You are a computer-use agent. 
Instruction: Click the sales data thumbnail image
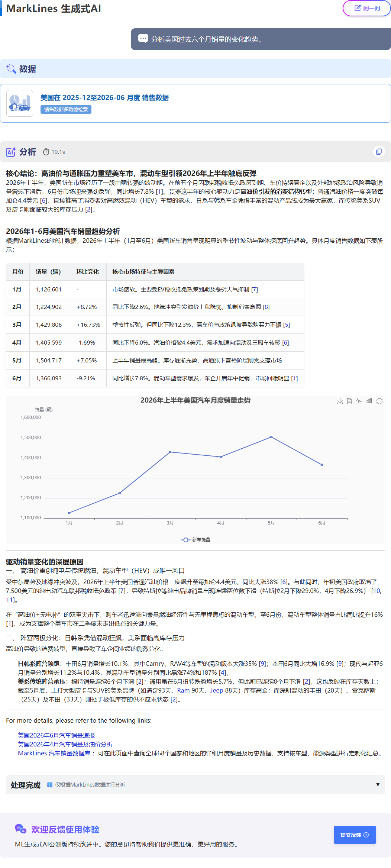[x=20, y=103]
